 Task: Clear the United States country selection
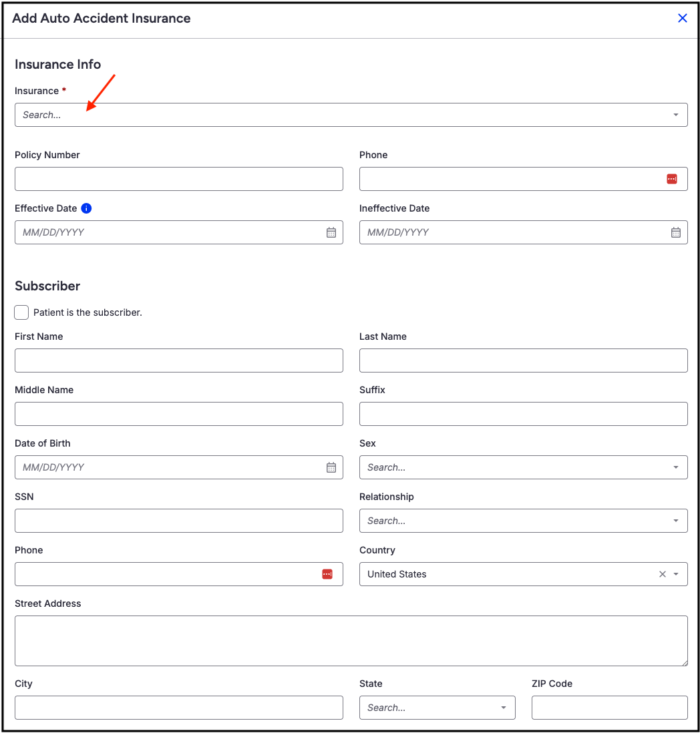pos(663,574)
